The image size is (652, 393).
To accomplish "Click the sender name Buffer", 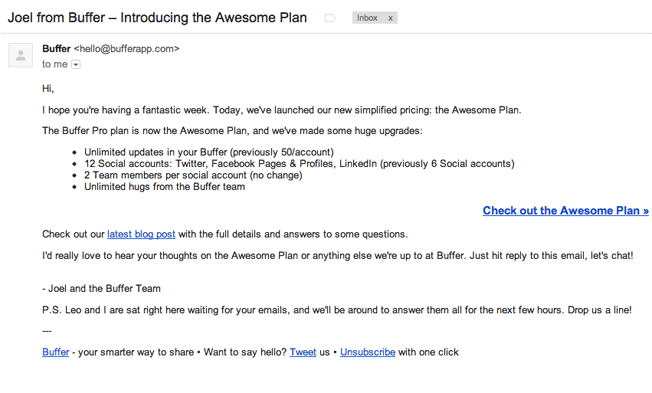I will tap(56, 49).
